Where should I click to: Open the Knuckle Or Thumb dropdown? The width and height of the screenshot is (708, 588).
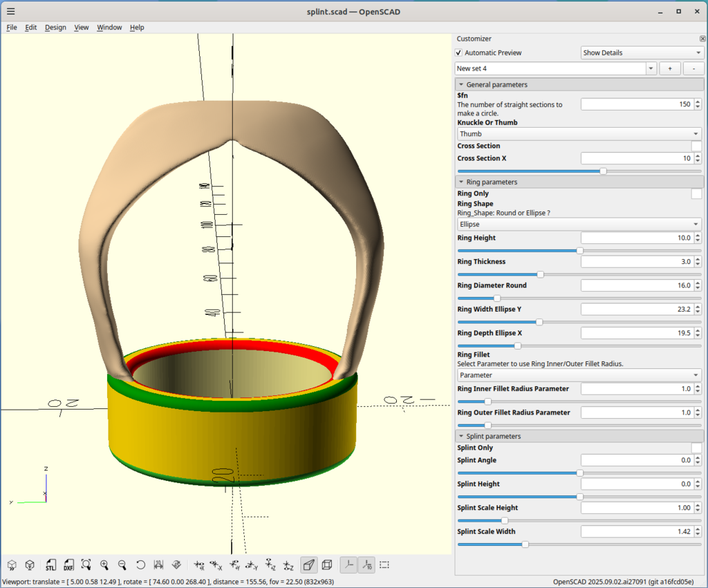pyautogui.click(x=579, y=134)
